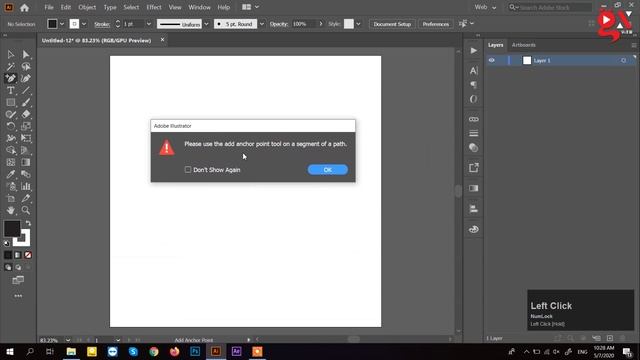Screen dimensions: 640x360
Task: Open the Uniform width profile dropdown
Action: 206,24
